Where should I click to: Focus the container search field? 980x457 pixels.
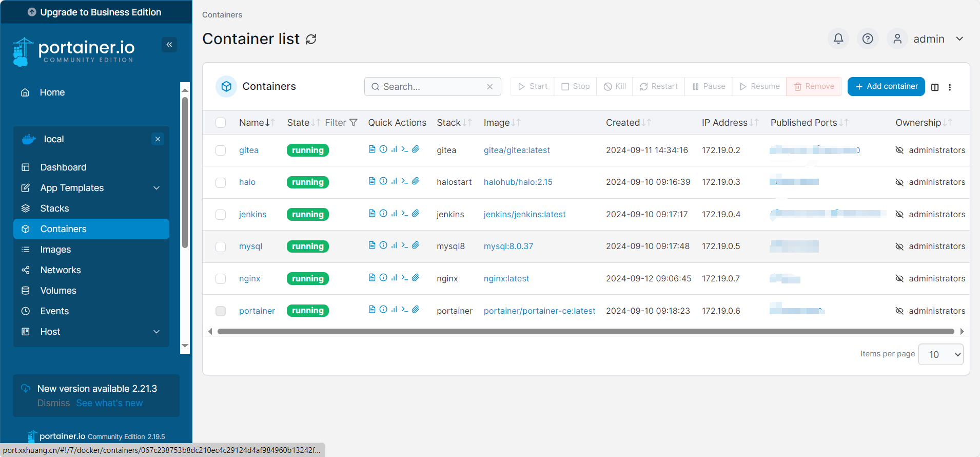coord(433,87)
